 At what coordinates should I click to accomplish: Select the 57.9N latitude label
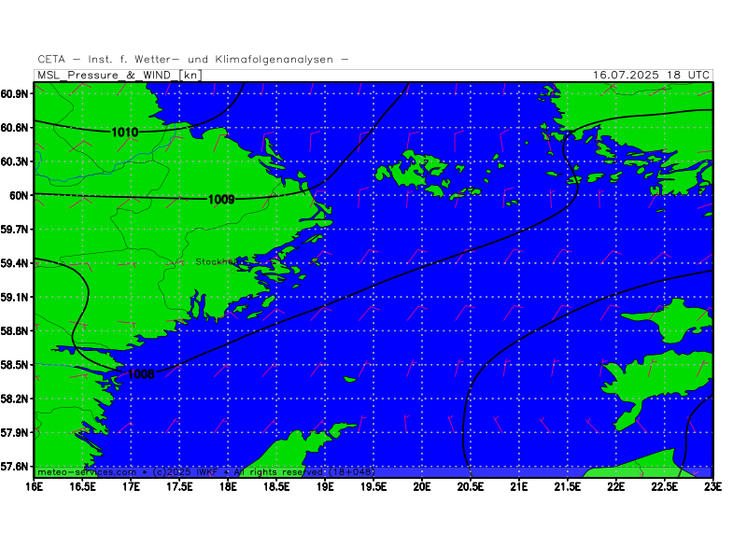coord(14,432)
